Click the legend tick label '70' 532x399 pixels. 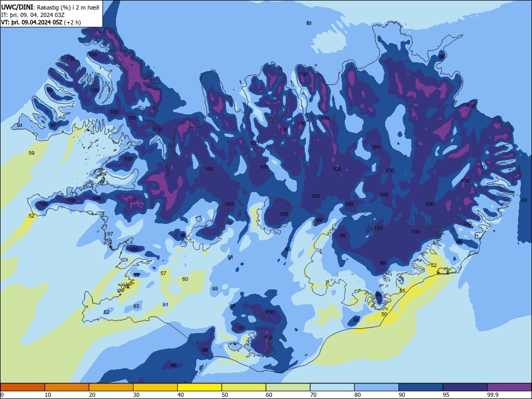pyautogui.click(x=313, y=395)
